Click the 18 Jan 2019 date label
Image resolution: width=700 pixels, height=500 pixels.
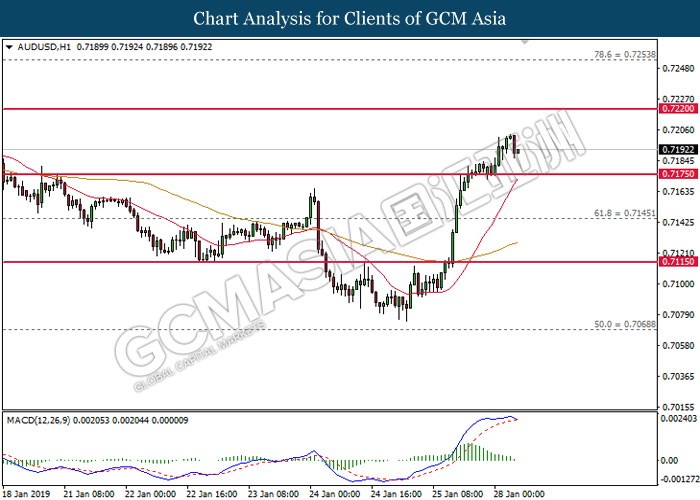26,494
